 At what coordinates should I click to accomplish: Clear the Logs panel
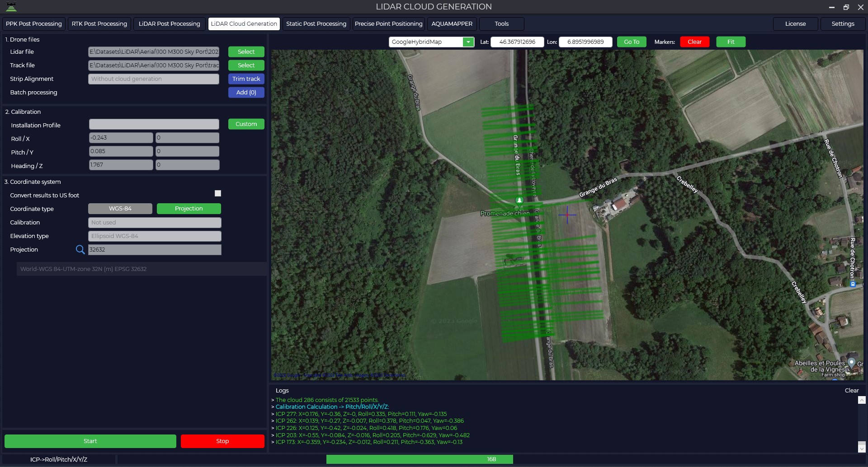click(x=852, y=391)
